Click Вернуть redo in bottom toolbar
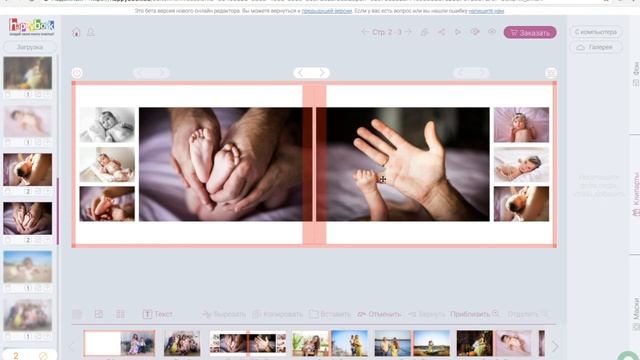Viewport: 640px width, 360px height. pos(427,314)
